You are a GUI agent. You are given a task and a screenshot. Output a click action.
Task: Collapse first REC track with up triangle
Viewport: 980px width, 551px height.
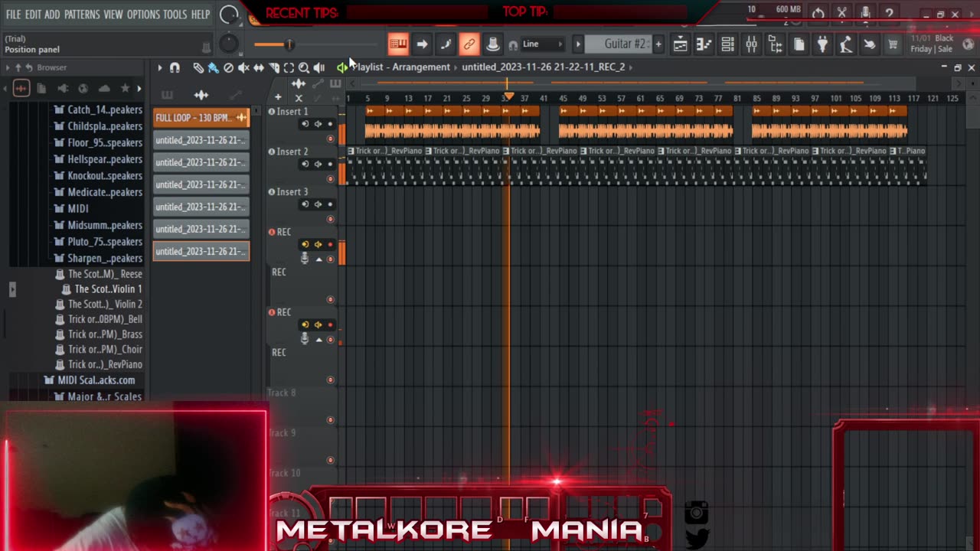tap(318, 259)
